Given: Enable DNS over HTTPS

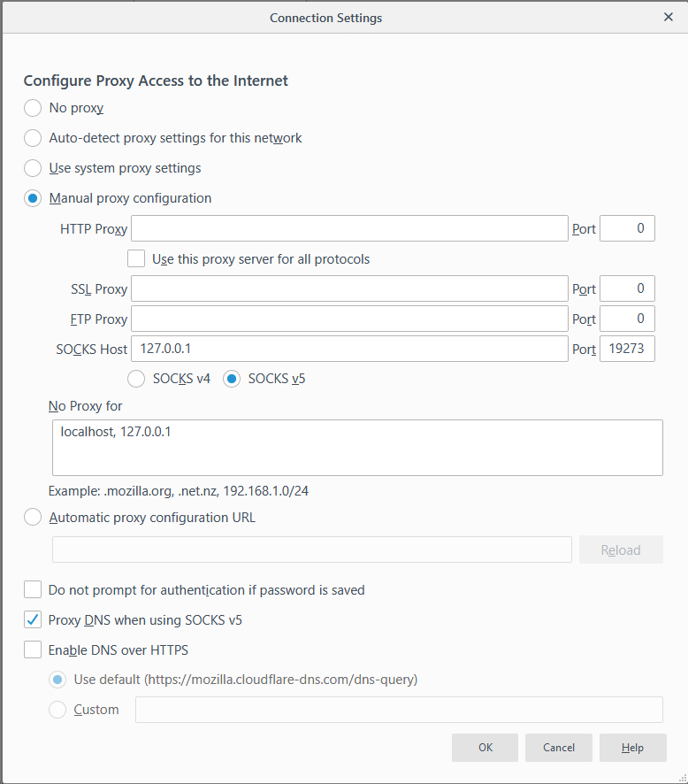Looking at the screenshot, I should click(33, 649).
